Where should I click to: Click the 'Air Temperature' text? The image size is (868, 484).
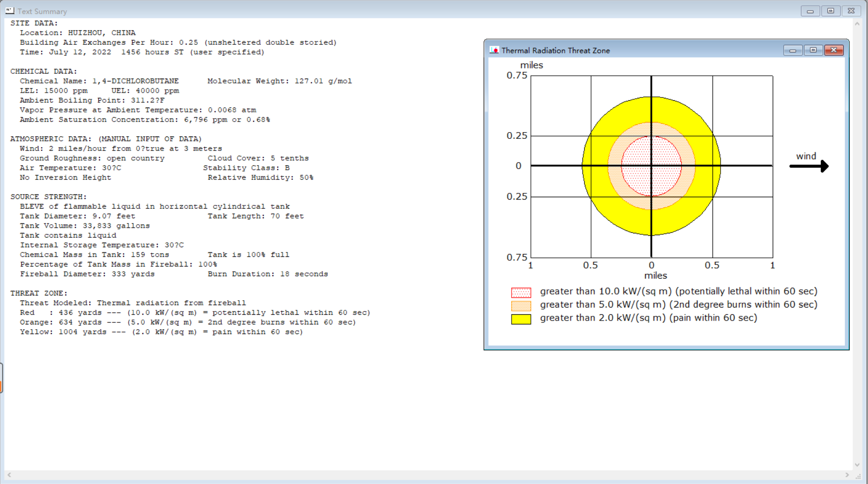coord(70,168)
